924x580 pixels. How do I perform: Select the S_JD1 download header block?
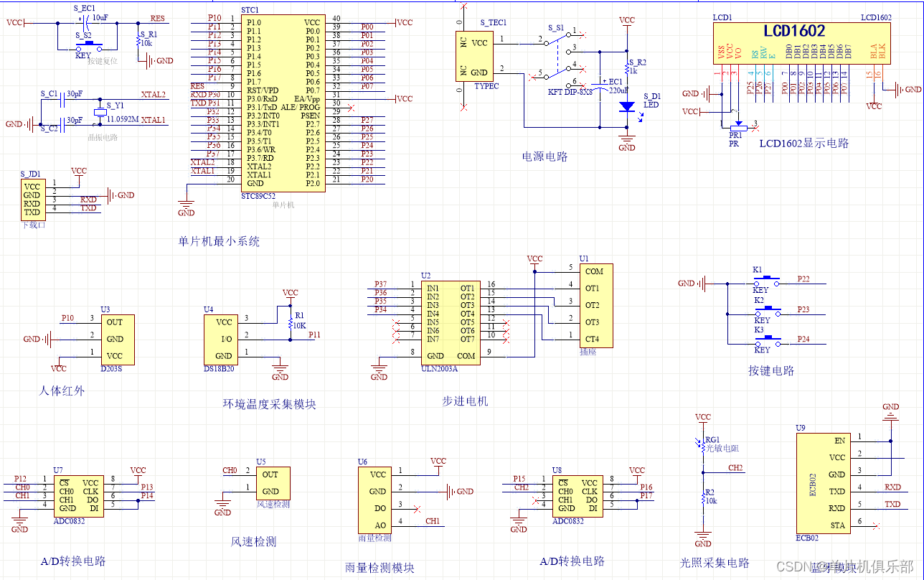click(32, 199)
